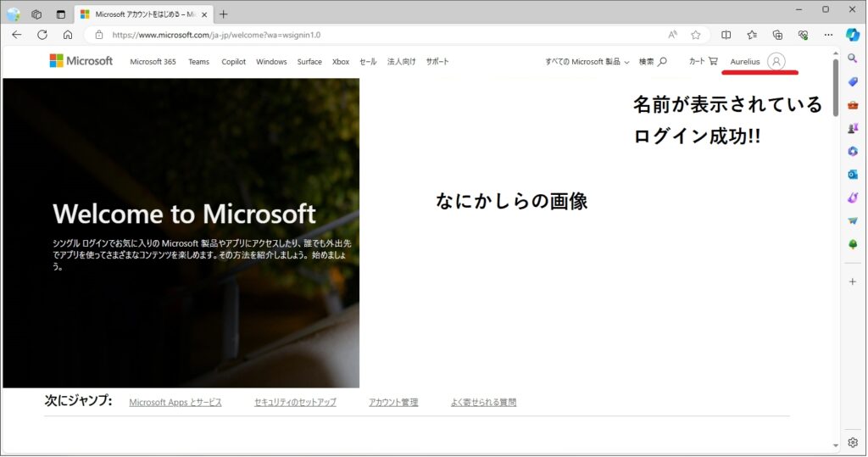
Task: Expand すべての Microsoft 製品 dropdown
Action: tap(587, 62)
